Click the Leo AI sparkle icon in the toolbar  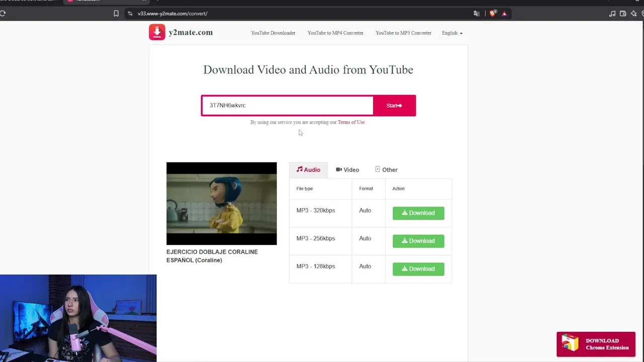pyautogui.click(x=633, y=14)
